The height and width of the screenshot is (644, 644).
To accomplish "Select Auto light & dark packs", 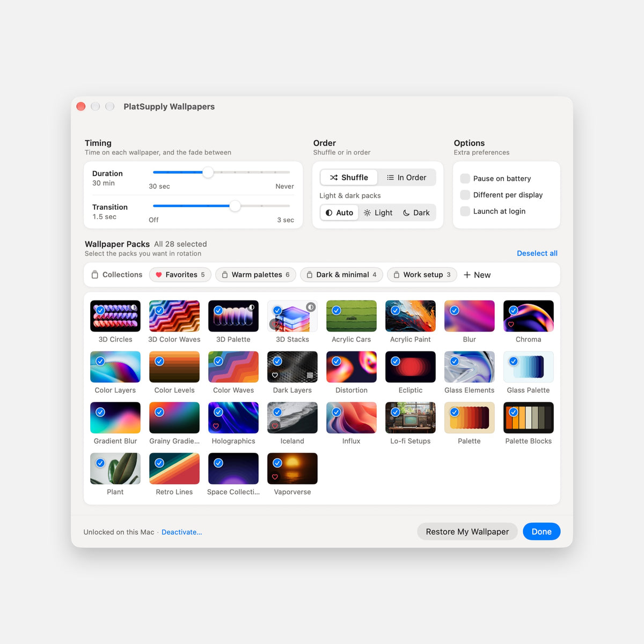I will pos(339,213).
